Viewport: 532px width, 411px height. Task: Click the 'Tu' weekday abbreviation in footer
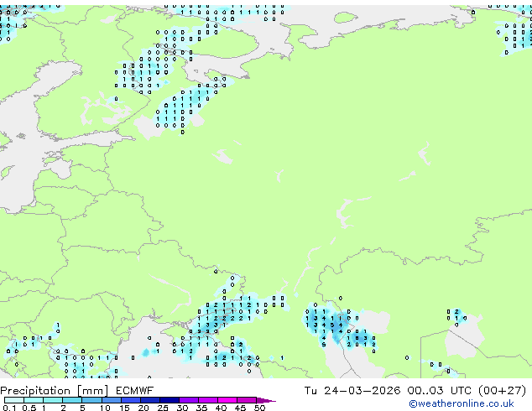pyautogui.click(x=310, y=391)
